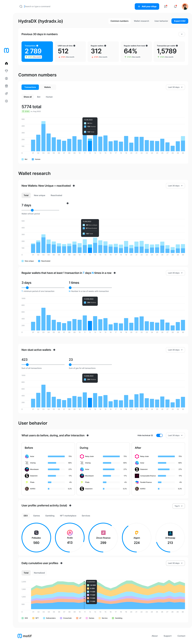The height and width of the screenshot is (644, 192).
Task: Toggle the Hide technical switch
Action: (x=159, y=435)
